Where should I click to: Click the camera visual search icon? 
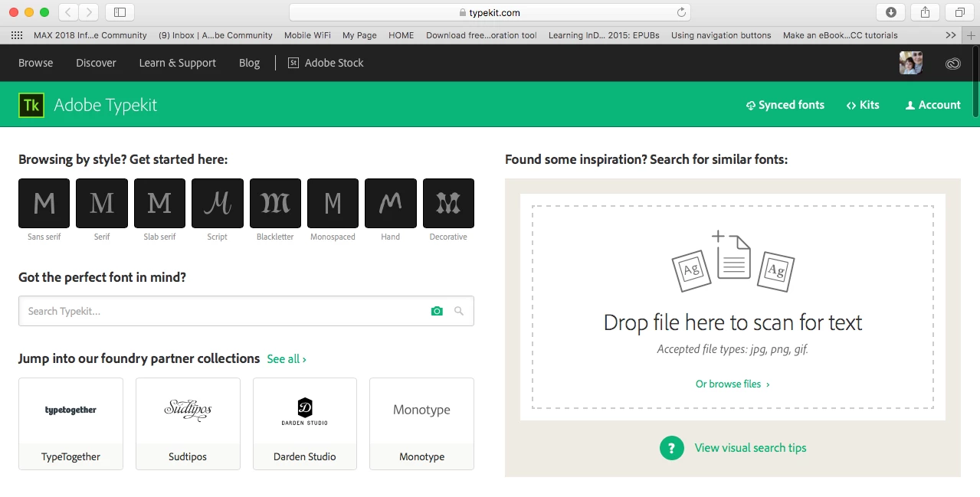437,311
